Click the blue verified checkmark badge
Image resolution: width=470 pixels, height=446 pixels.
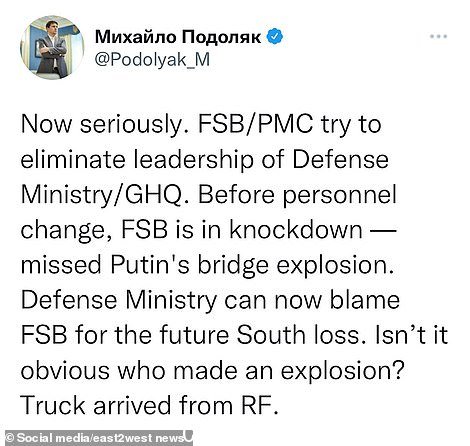pos(275,36)
